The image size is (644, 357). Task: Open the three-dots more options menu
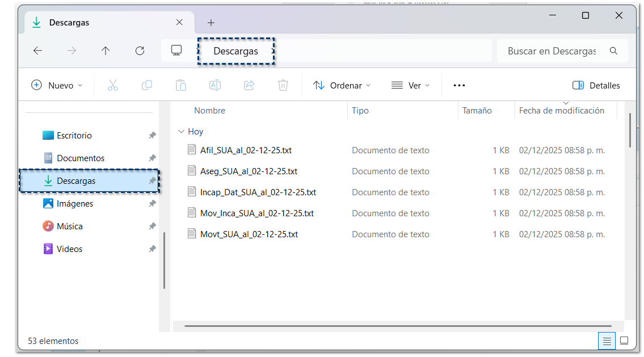pos(459,85)
